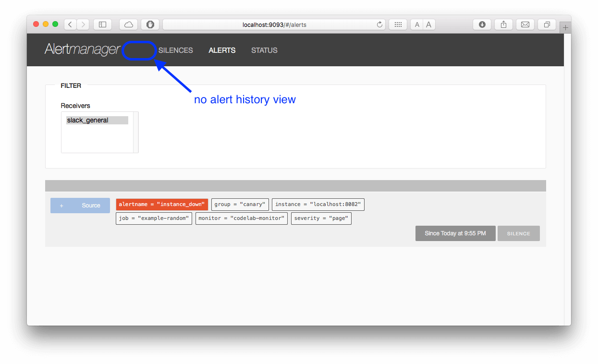Open a new tab with plus
Image resolution: width=598 pixels, height=364 pixels.
point(565,28)
